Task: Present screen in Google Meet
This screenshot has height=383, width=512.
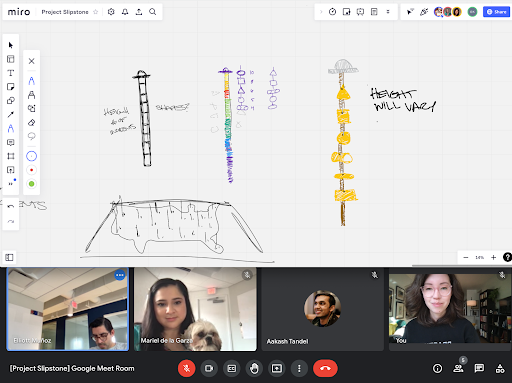Action: pos(277,368)
